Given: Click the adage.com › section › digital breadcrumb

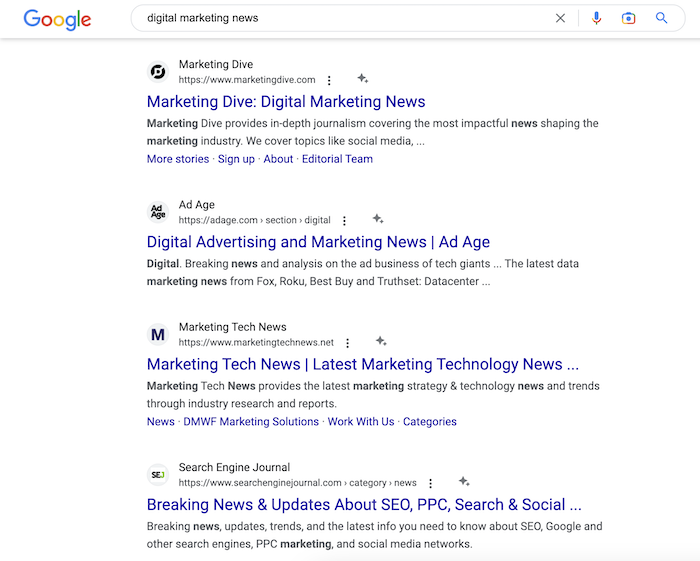Looking at the screenshot, I should click(x=254, y=220).
